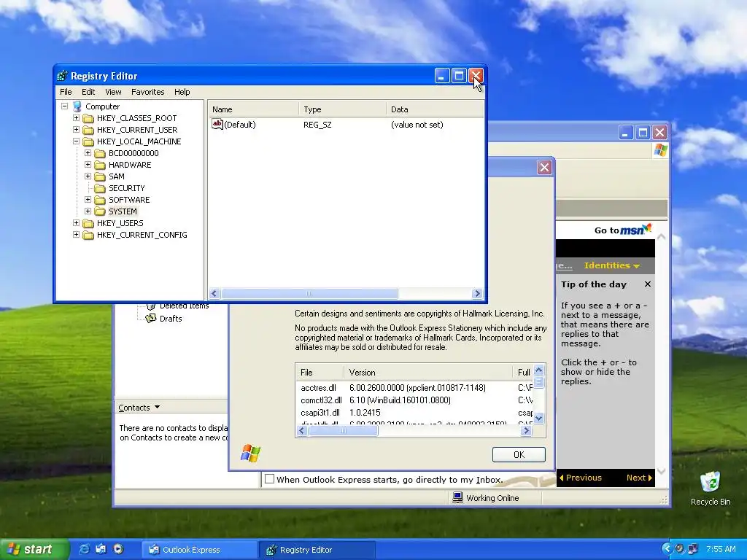Expand the HKEY_USERS key
Viewport: 747px width, 560px height.
click(x=76, y=223)
